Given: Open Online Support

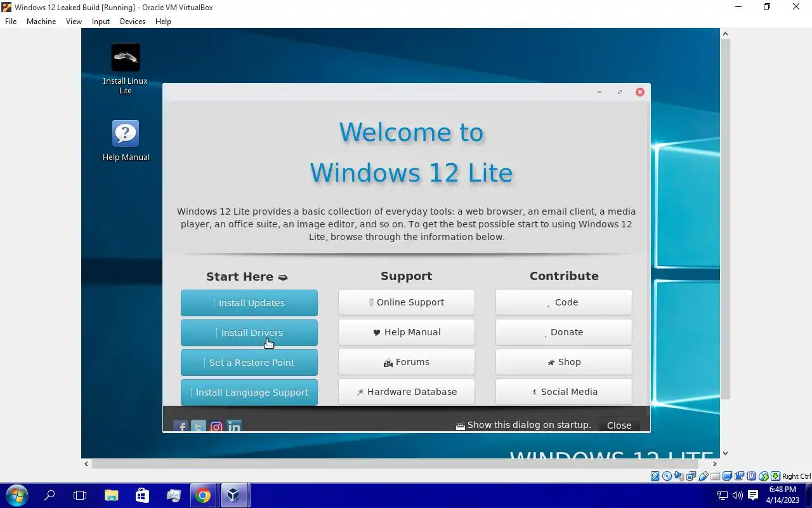Looking at the screenshot, I should 407,302.
